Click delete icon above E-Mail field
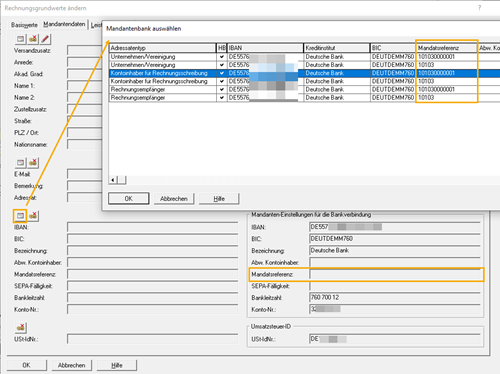Screen dimensions: 500x374 (x=33, y=162)
